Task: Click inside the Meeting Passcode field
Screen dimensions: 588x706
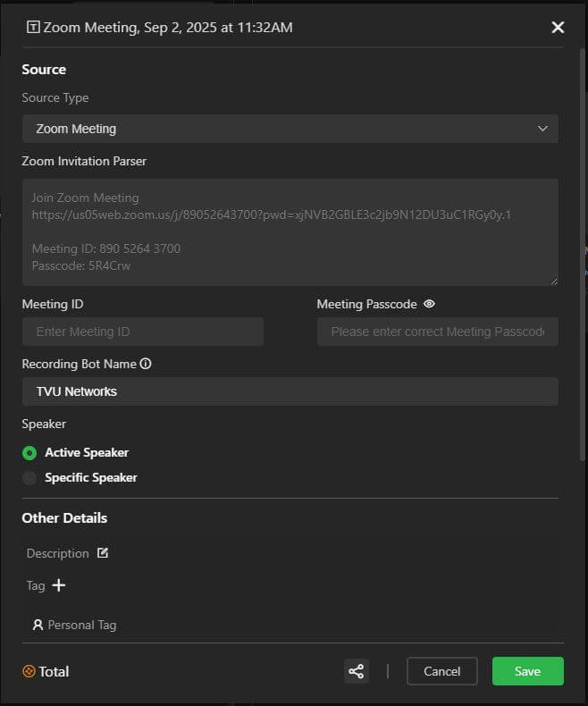Action: tap(437, 332)
